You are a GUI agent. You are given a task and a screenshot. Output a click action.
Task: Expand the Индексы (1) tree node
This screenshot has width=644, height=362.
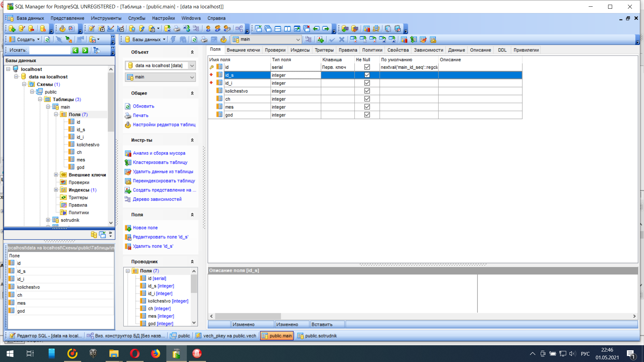pos(56,190)
